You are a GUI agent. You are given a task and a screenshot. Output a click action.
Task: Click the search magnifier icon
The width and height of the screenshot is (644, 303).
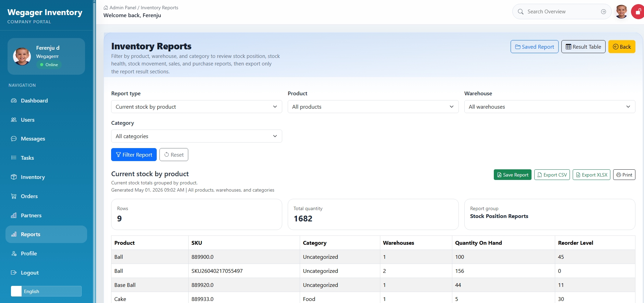pyautogui.click(x=521, y=12)
